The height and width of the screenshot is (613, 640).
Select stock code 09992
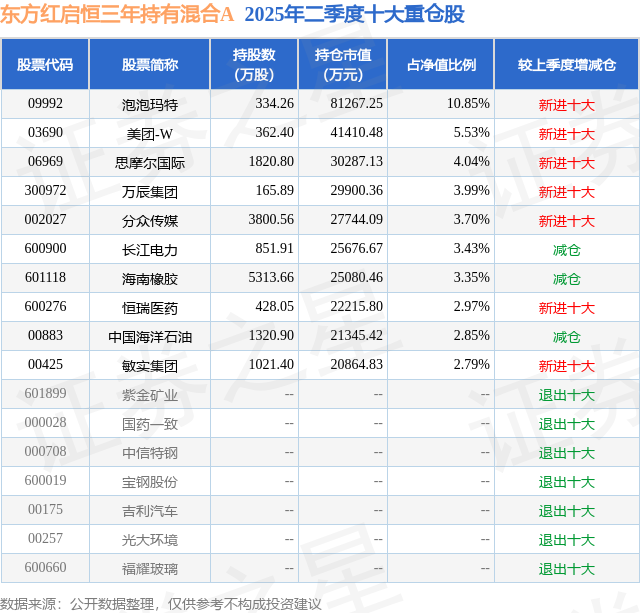point(45,103)
